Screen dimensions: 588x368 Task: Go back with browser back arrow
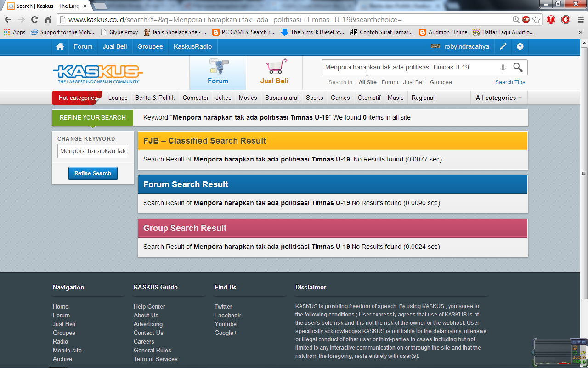[8, 19]
